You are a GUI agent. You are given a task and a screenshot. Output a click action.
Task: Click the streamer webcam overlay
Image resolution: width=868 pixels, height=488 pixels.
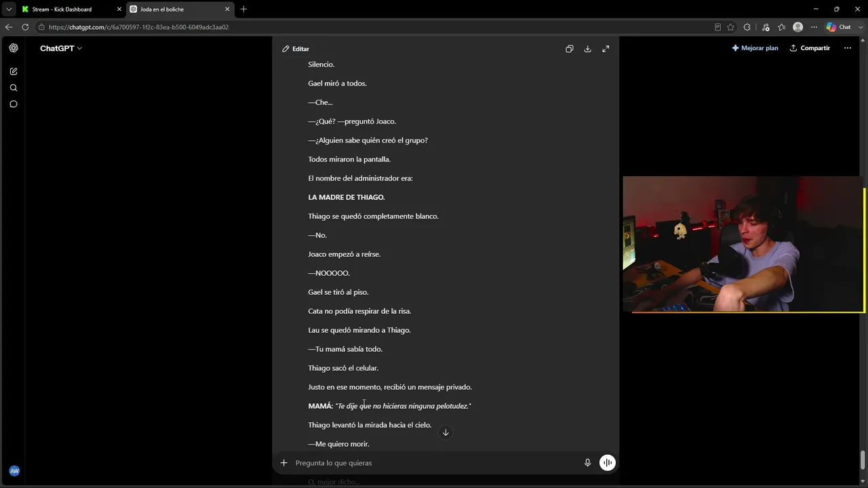(x=744, y=245)
